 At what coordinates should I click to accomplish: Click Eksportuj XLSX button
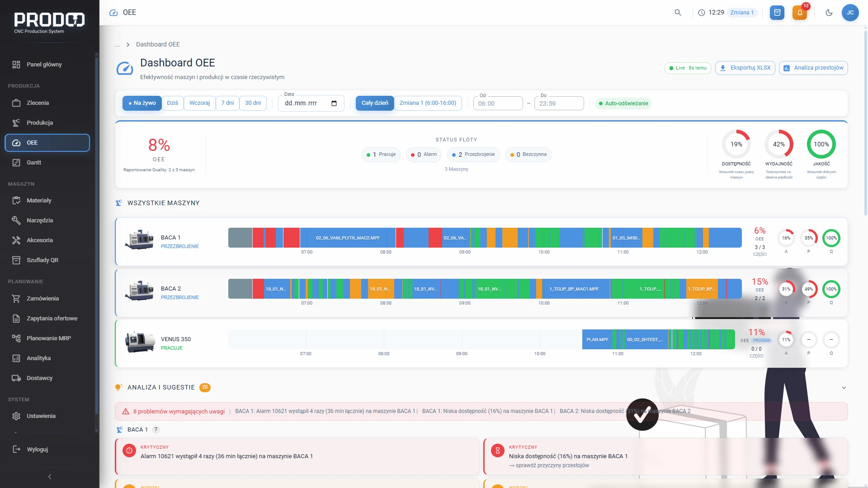pyautogui.click(x=745, y=68)
